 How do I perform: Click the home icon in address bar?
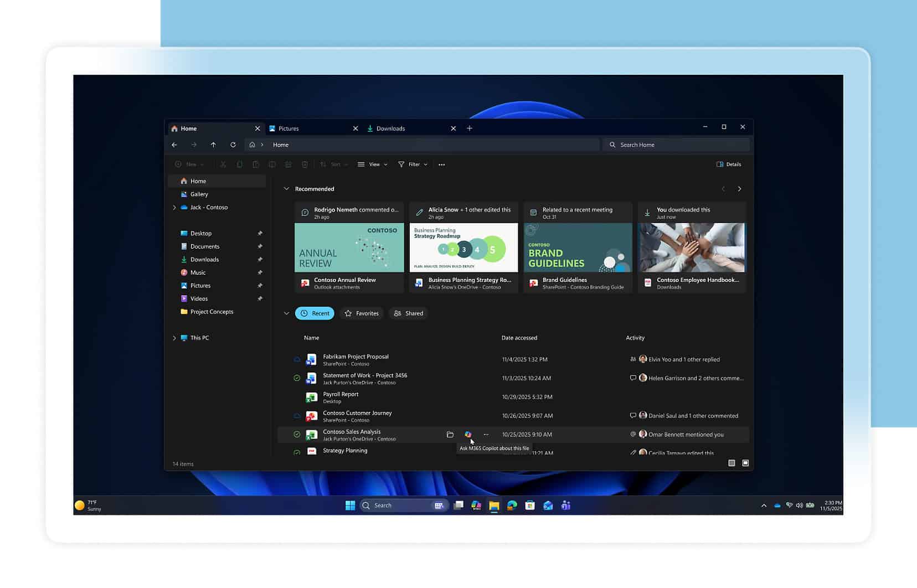[252, 145]
